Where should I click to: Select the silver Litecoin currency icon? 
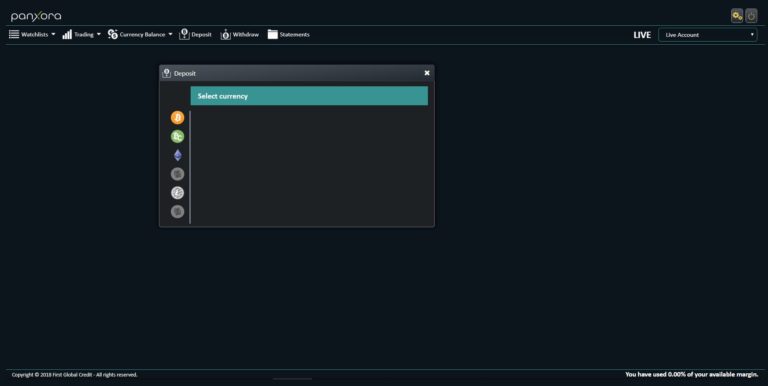coord(177,193)
